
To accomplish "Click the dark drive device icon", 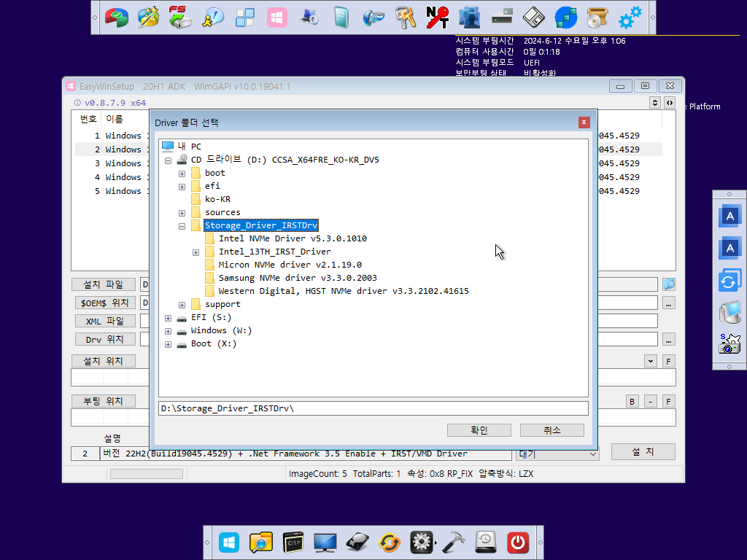I will tap(502, 17).
